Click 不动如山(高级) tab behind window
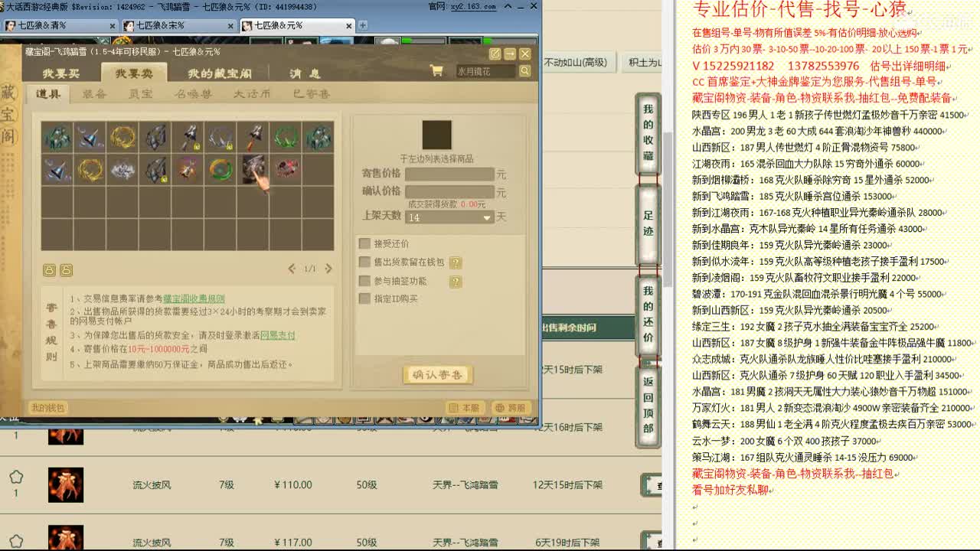Screen dimensions: 980x551 [x=575, y=63]
